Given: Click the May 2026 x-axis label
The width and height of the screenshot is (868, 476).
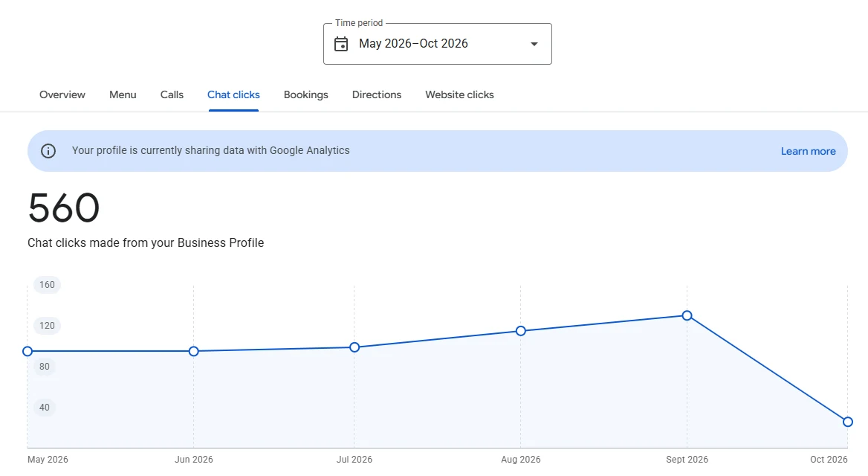Looking at the screenshot, I should click(48, 460).
